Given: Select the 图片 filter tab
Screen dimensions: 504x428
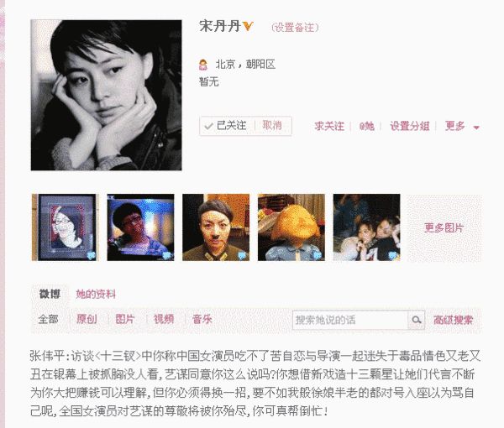Looking at the screenshot, I should click(124, 319).
